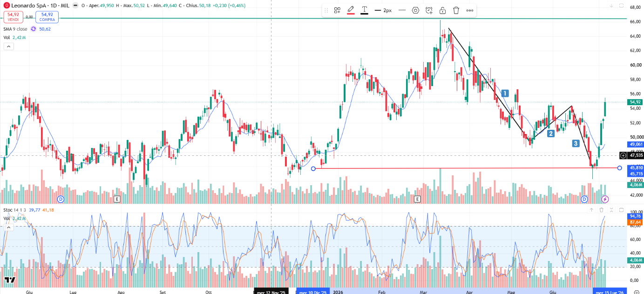Select the SMA 9 close indicator legend

[15, 29]
